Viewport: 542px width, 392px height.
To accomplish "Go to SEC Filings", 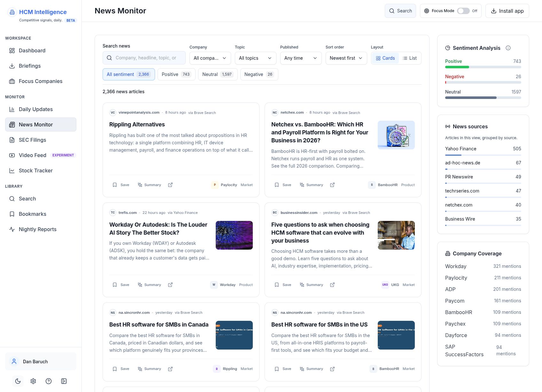I will (41, 140).
